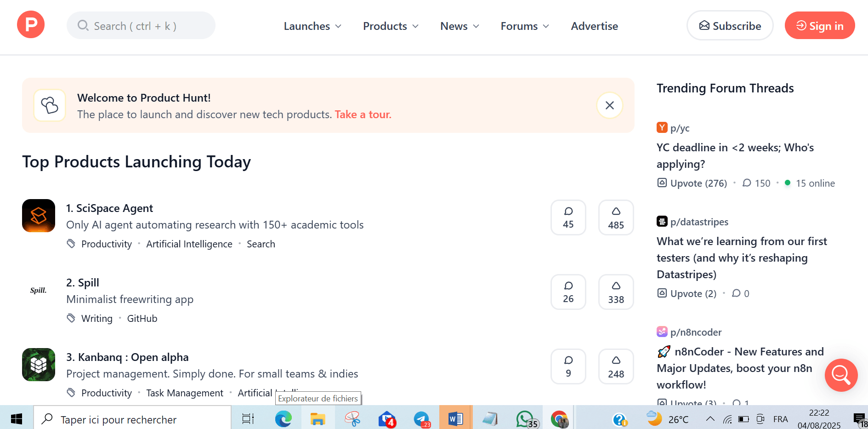Open the 0 comments on the Datastripes thread
This screenshot has height=429, width=868.
(x=740, y=293)
